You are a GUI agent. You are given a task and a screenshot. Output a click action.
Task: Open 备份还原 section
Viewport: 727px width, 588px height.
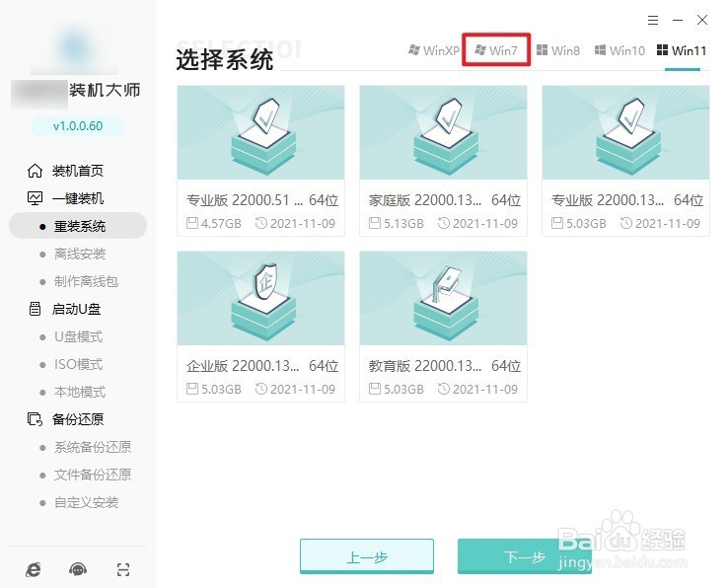[77, 419]
